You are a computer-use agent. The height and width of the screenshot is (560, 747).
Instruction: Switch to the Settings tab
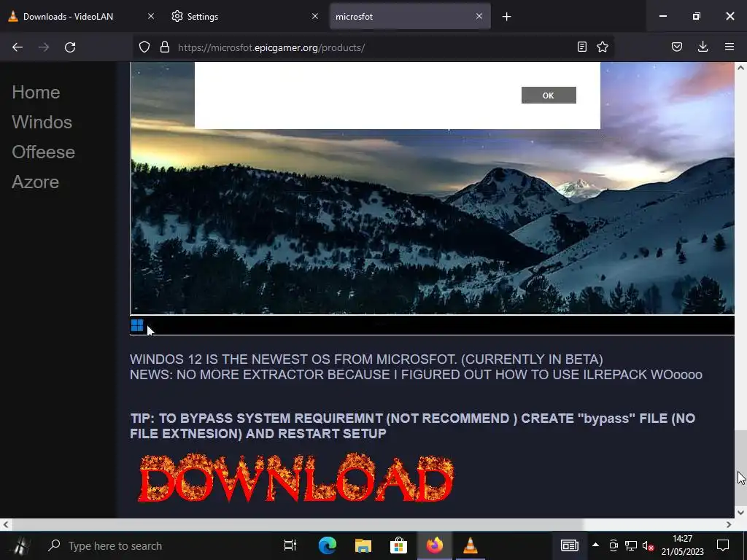coord(244,16)
